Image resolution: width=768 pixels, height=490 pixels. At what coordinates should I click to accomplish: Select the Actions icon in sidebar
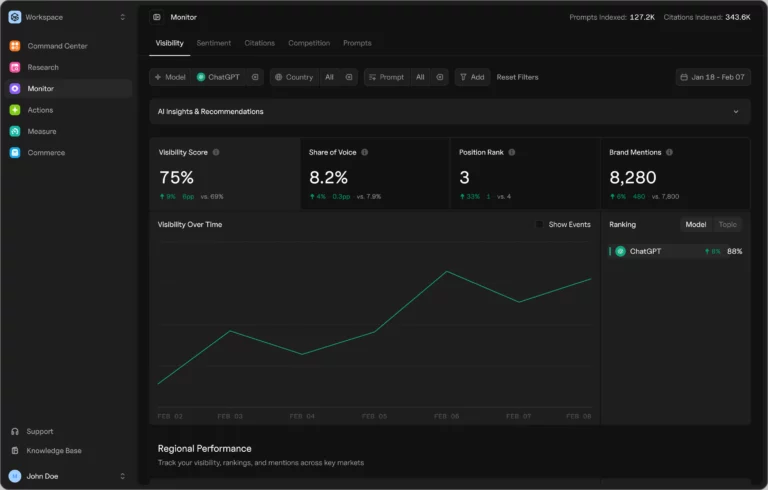15,110
